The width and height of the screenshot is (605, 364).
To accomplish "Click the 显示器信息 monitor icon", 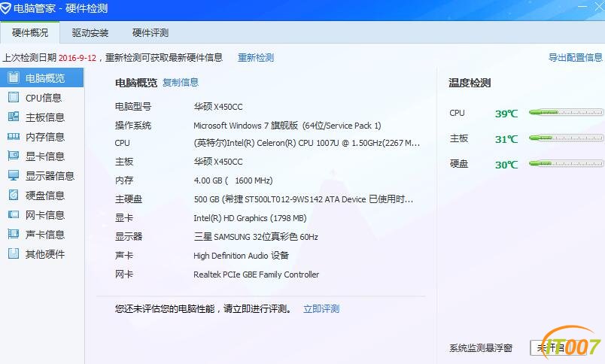I will pyautogui.click(x=13, y=175).
